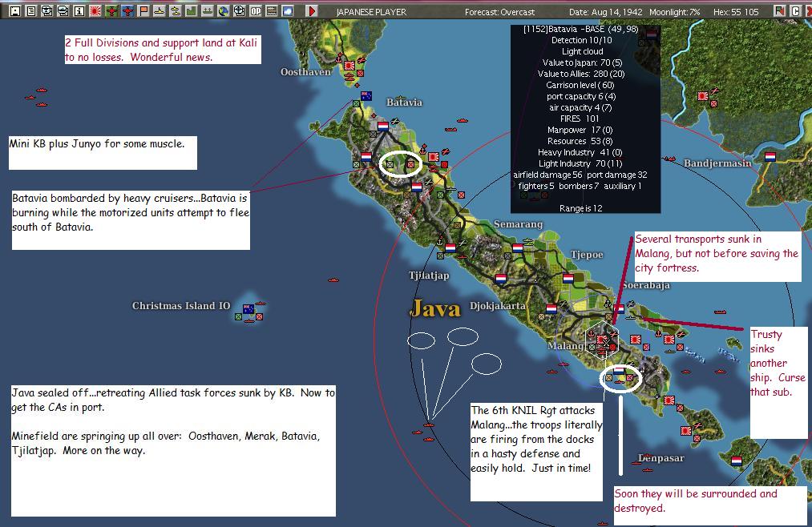
Task: Click the 'Christmas Island IO' map label
Action: coord(181,306)
